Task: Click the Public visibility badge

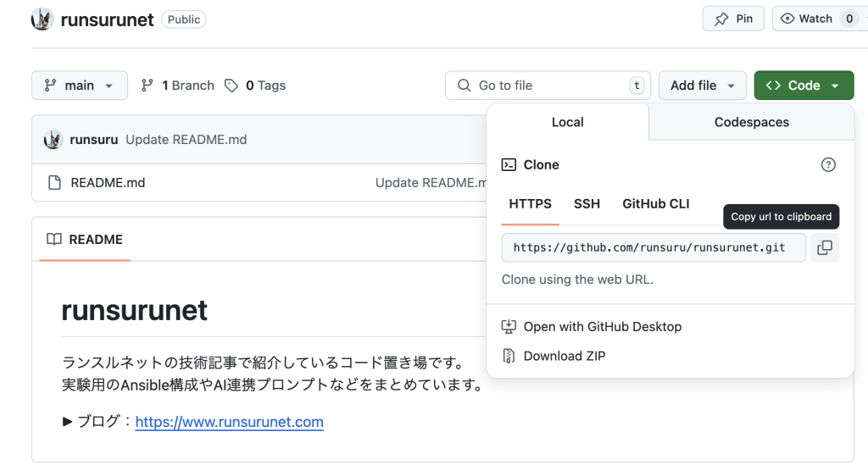Action: pyautogui.click(x=184, y=19)
